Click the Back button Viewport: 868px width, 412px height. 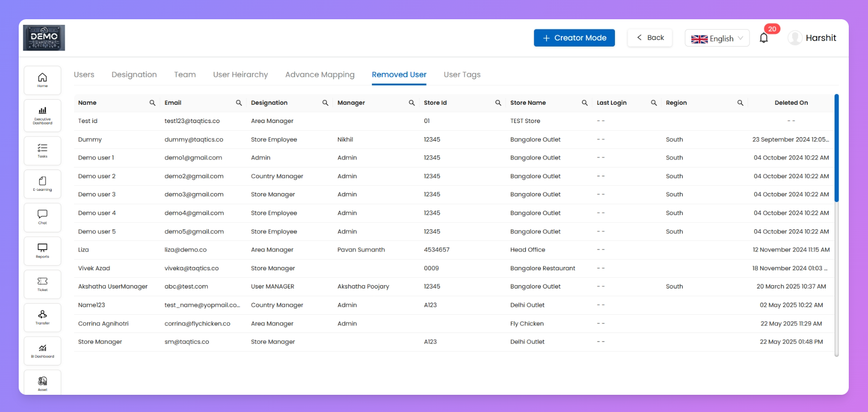650,38
